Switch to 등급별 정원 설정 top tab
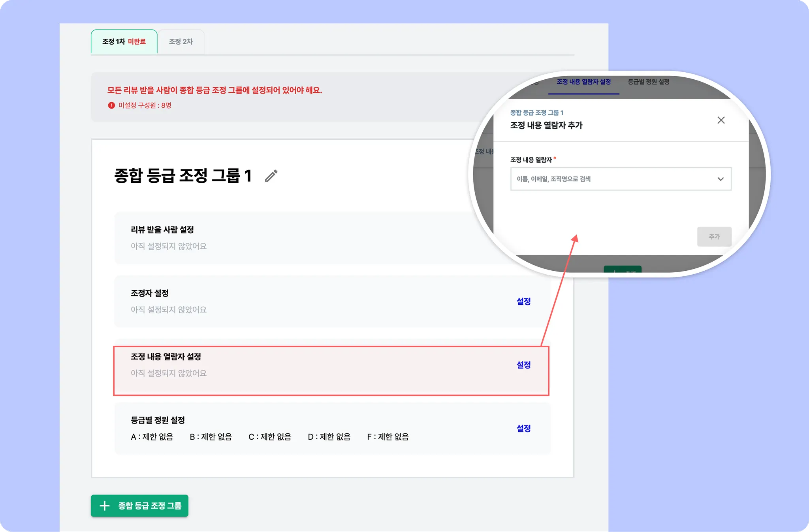Screen dimensions: 809x532 (648, 82)
